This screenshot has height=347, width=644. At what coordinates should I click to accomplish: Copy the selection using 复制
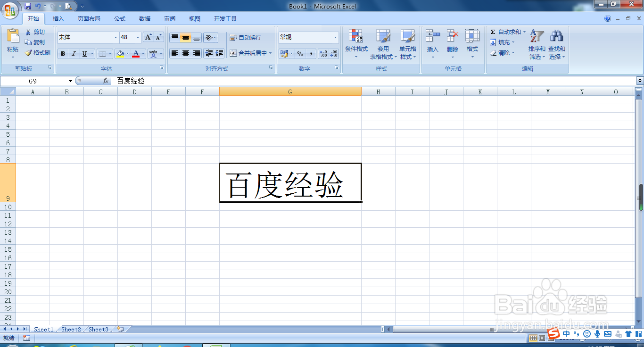tap(35, 42)
